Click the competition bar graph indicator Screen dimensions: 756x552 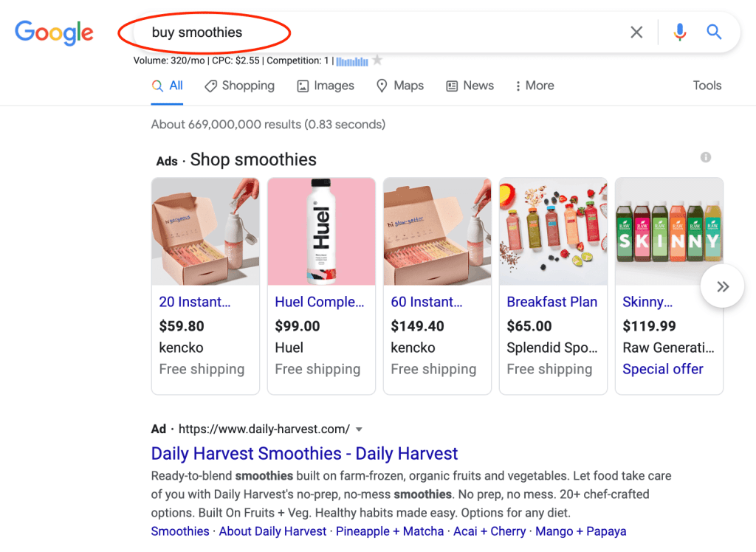[354, 61]
